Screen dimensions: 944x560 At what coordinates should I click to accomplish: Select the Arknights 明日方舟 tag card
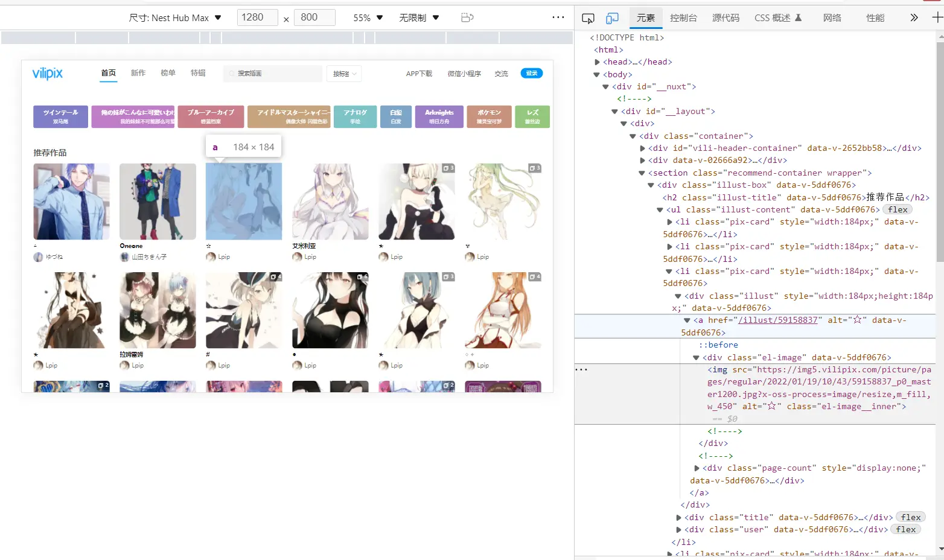(439, 116)
